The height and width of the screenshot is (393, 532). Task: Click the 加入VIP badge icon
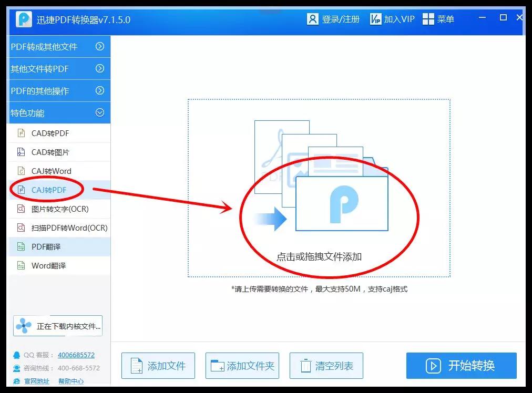coord(375,19)
